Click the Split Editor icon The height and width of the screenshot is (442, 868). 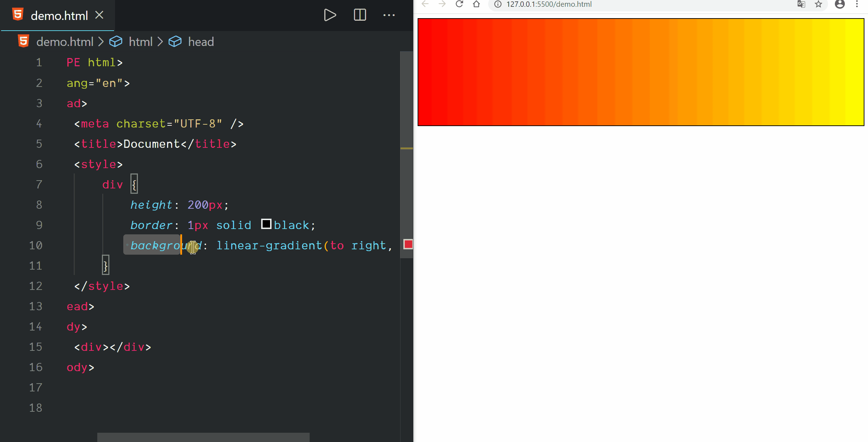click(360, 15)
